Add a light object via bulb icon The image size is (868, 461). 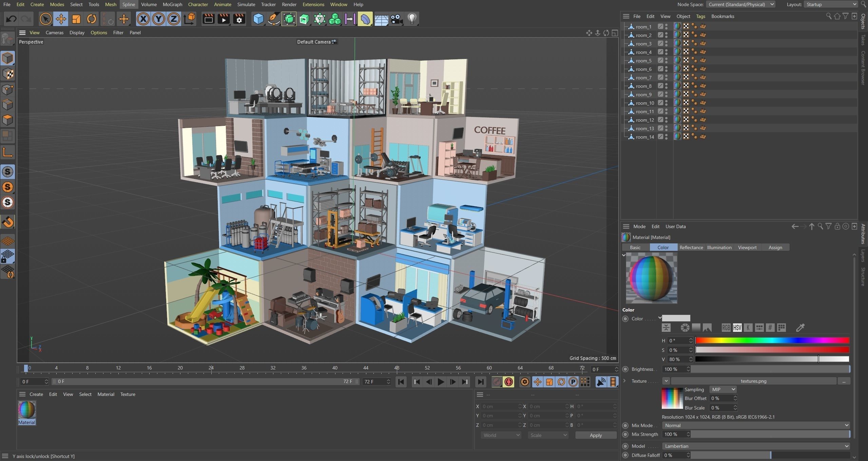(412, 19)
